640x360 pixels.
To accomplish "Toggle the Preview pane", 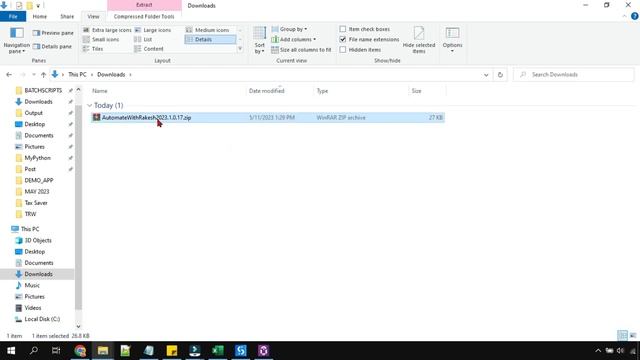I will tap(53, 33).
